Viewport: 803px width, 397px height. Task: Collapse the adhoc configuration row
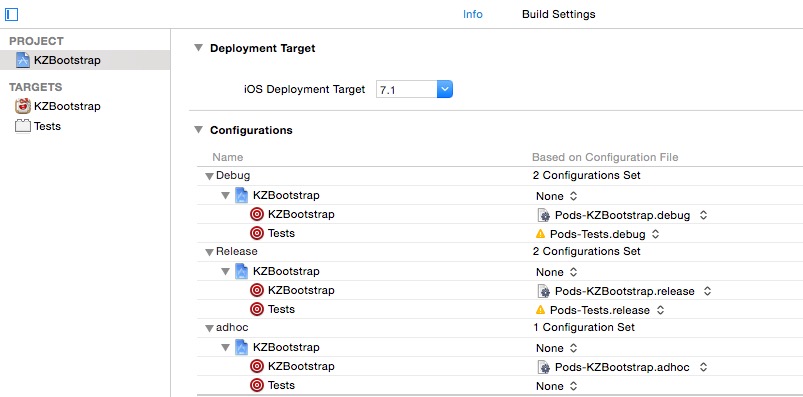point(209,328)
